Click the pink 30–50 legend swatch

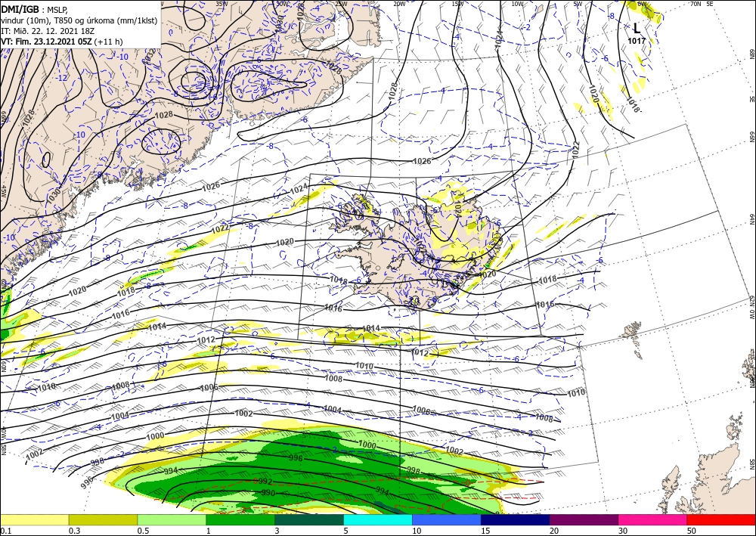(653, 519)
